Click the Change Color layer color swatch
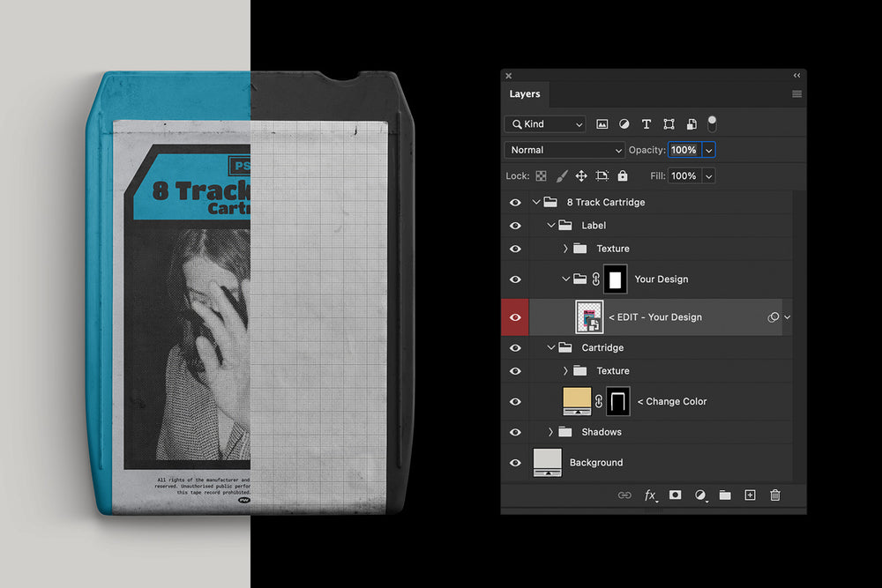The width and height of the screenshot is (882, 588). pyautogui.click(x=577, y=401)
